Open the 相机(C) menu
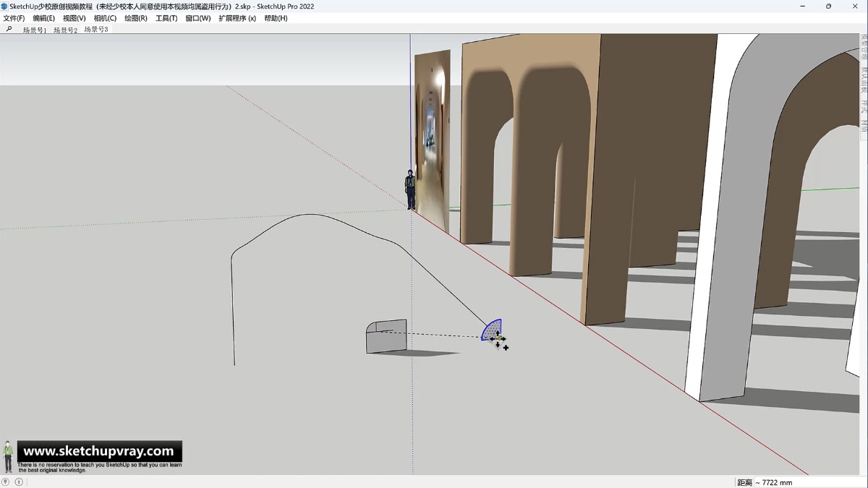Image resolution: width=868 pixels, height=488 pixels. pos(105,18)
